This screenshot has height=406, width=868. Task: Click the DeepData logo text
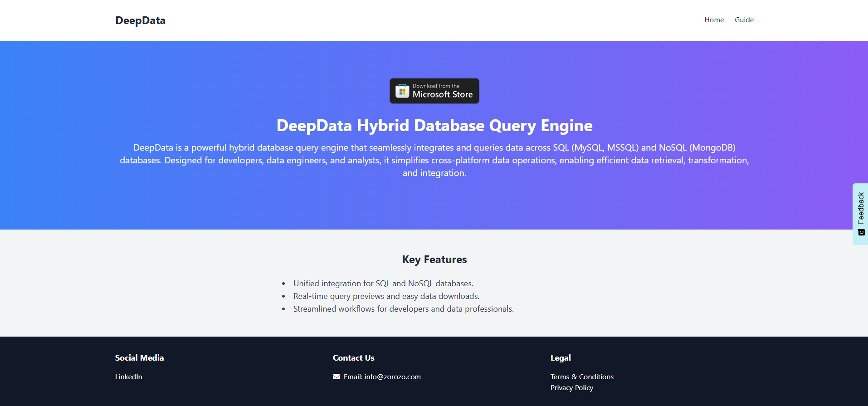pos(140,20)
